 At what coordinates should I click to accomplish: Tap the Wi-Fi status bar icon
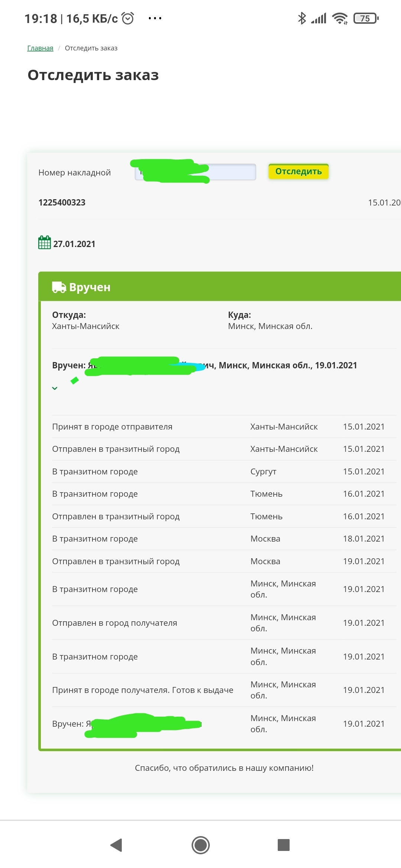click(x=340, y=18)
